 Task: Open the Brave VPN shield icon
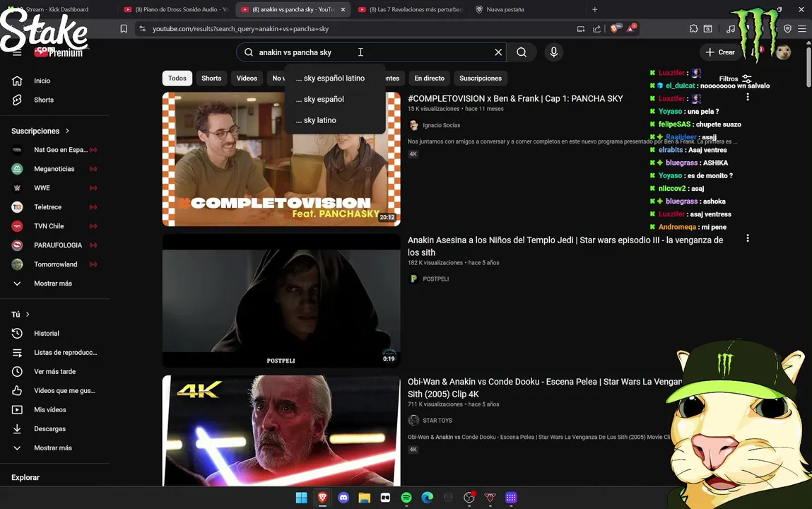787,29
